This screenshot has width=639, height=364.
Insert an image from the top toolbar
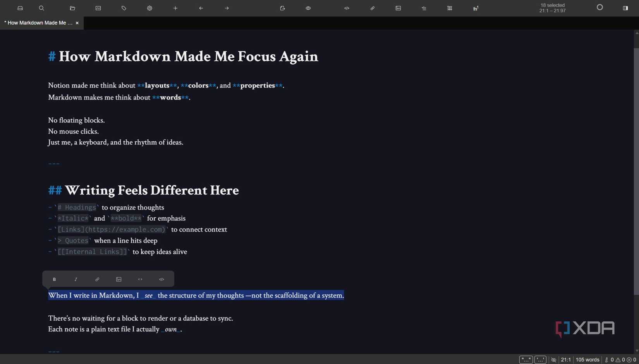pyautogui.click(x=398, y=8)
